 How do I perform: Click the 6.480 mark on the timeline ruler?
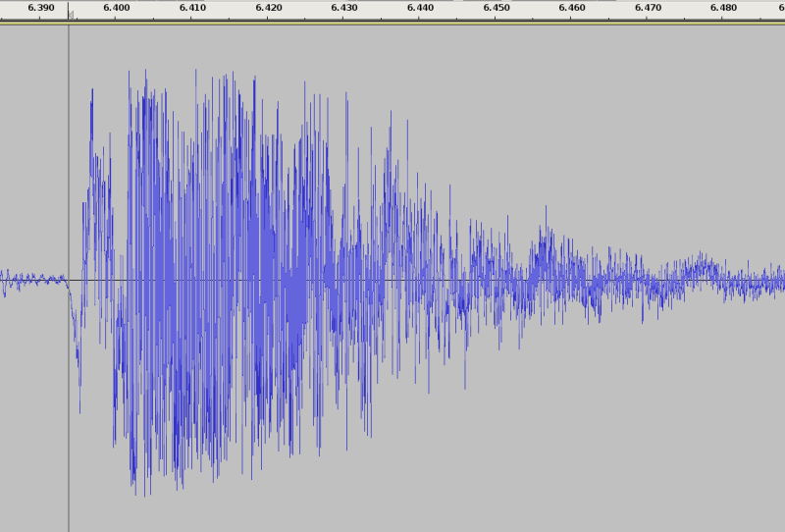coord(723,8)
